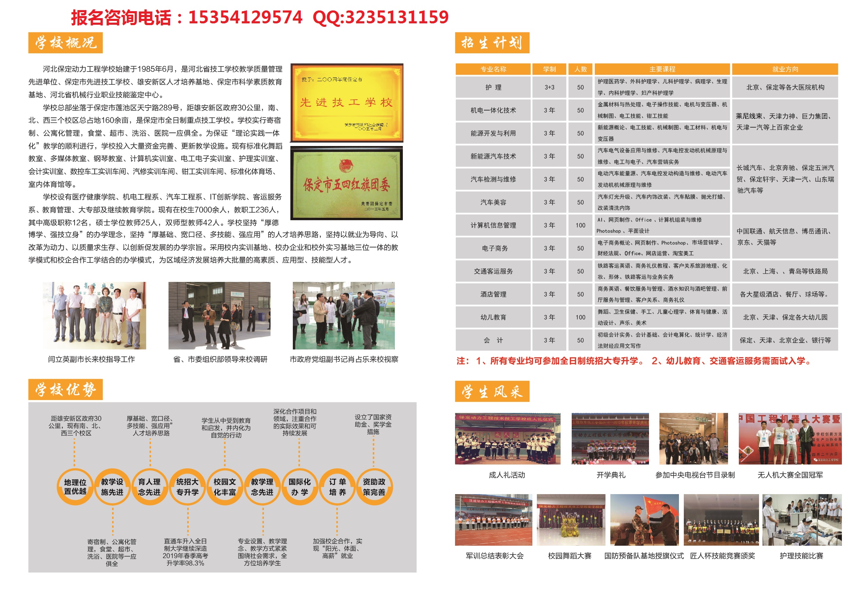The width and height of the screenshot is (868, 591).
Task: Click the 主要课程 table column header
Action: pyautogui.click(x=662, y=69)
